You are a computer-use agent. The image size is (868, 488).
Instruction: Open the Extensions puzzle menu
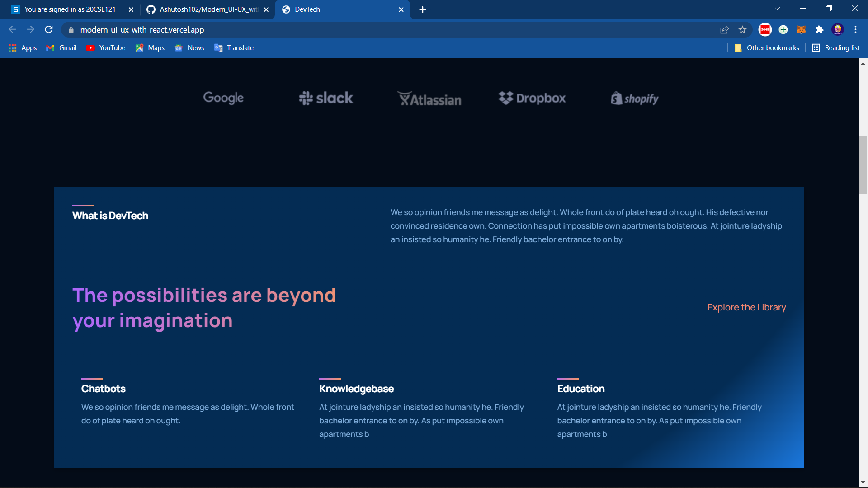(819, 30)
